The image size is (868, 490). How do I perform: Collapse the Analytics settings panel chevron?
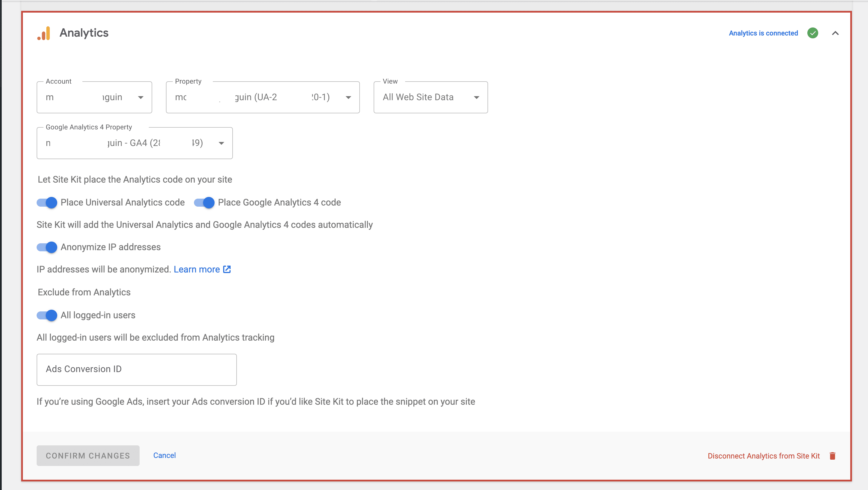point(835,33)
